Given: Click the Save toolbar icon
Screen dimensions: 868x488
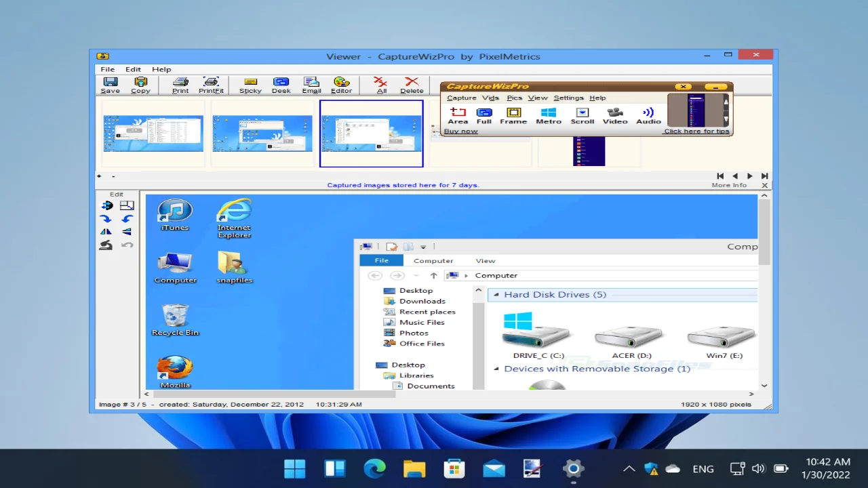Looking at the screenshot, I should pyautogui.click(x=110, y=85).
